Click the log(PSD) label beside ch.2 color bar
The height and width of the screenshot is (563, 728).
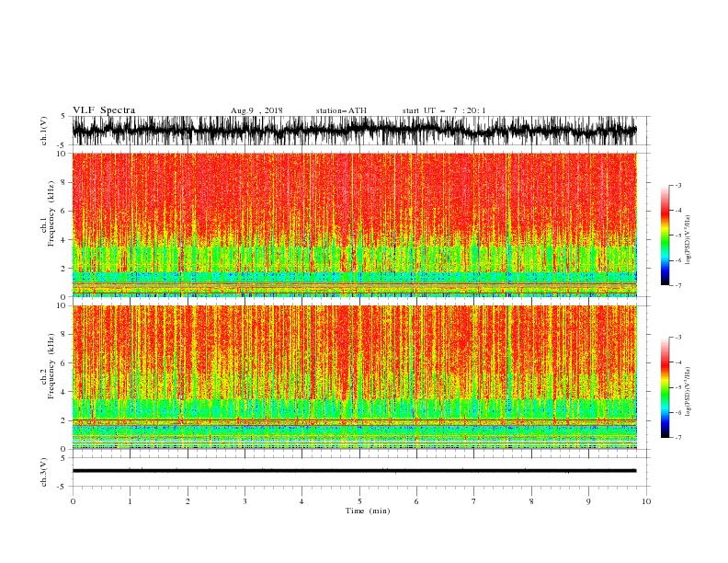(x=688, y=392)
